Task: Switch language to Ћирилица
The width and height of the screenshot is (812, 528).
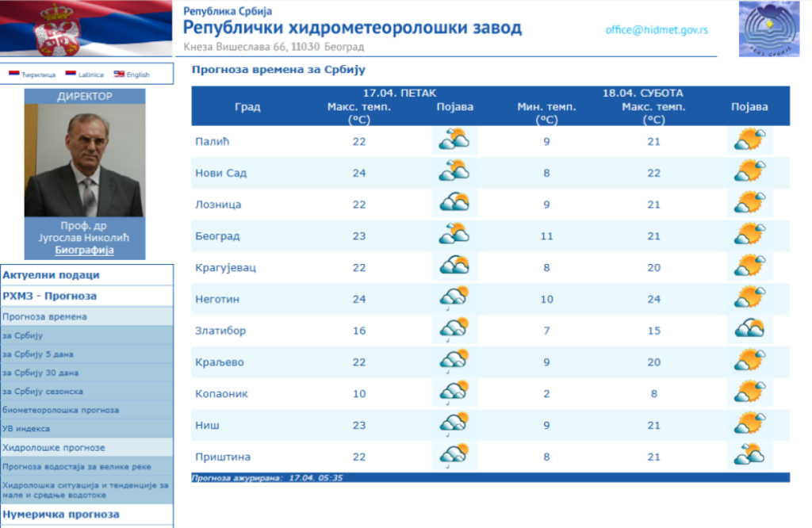Action: coord(32,75)
